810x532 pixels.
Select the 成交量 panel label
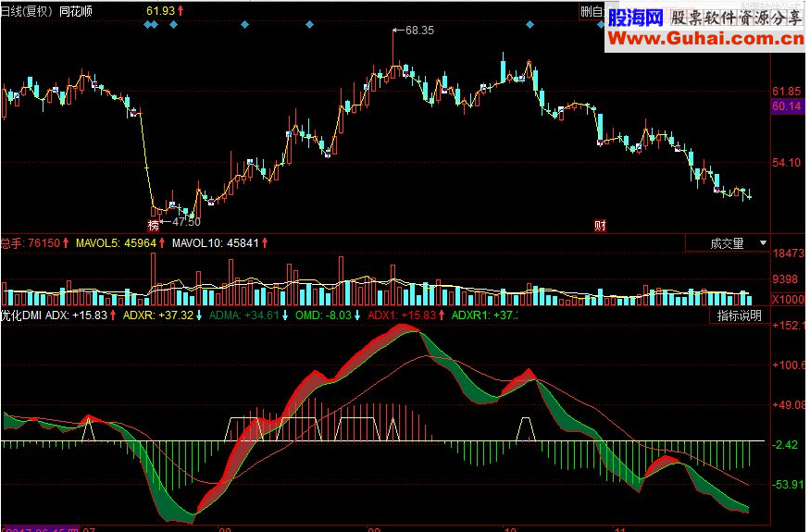(x=727, y=243)
